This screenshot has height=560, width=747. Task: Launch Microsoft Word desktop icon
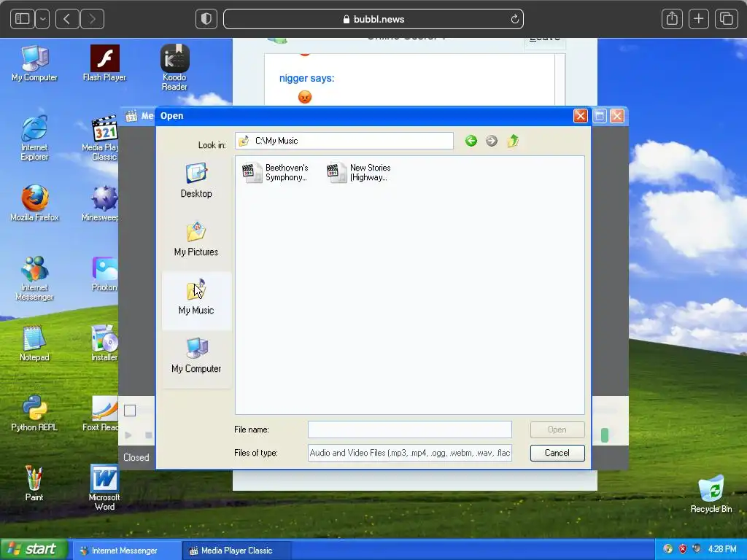tap(104, 488)
